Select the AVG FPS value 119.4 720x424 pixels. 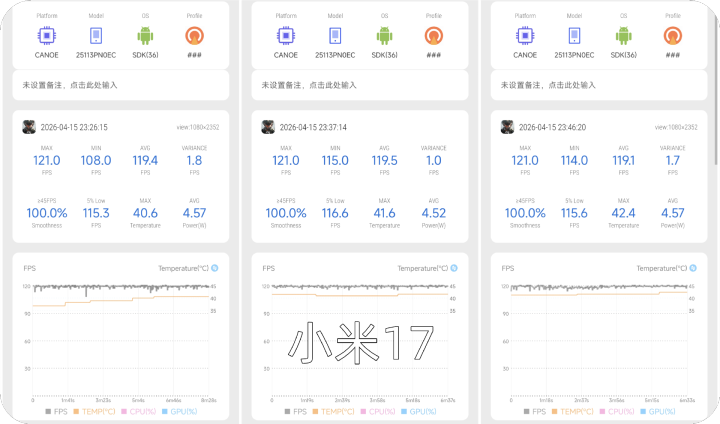click(145, 160)
